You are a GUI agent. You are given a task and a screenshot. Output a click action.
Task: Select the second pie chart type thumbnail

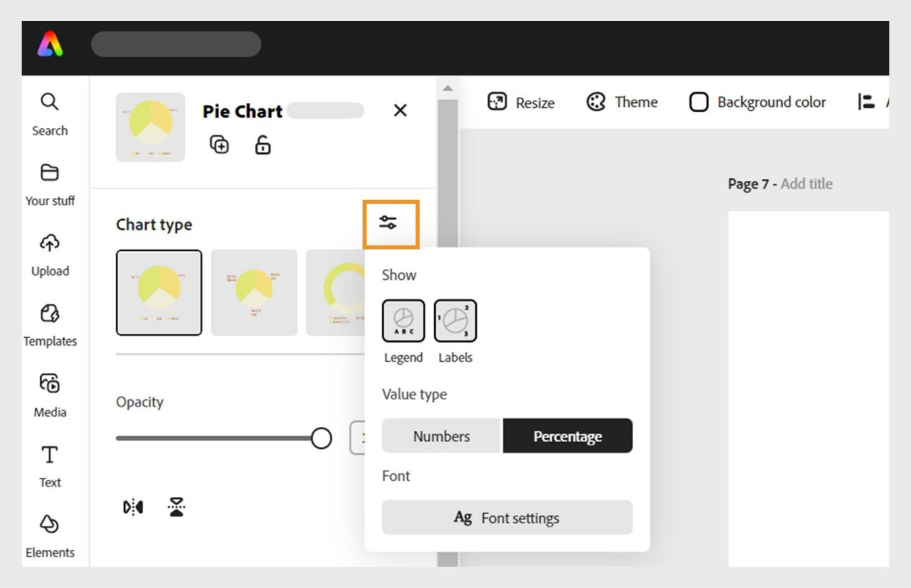[x=254, y=292]
